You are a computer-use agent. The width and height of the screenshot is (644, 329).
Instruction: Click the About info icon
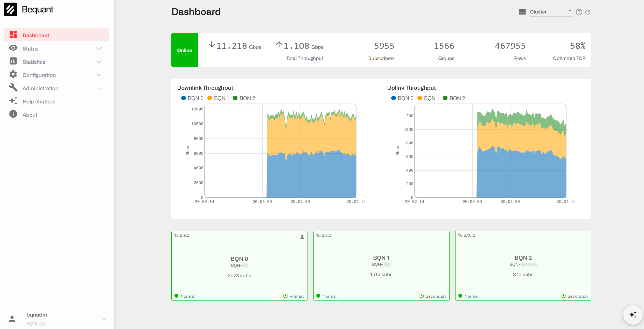pos(13,114)
